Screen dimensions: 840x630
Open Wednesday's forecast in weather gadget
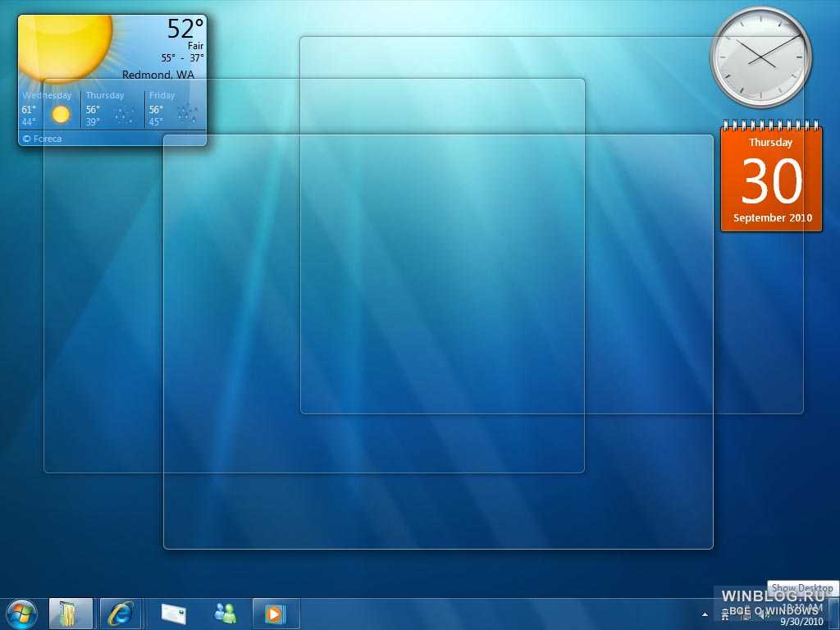[49, 109]
